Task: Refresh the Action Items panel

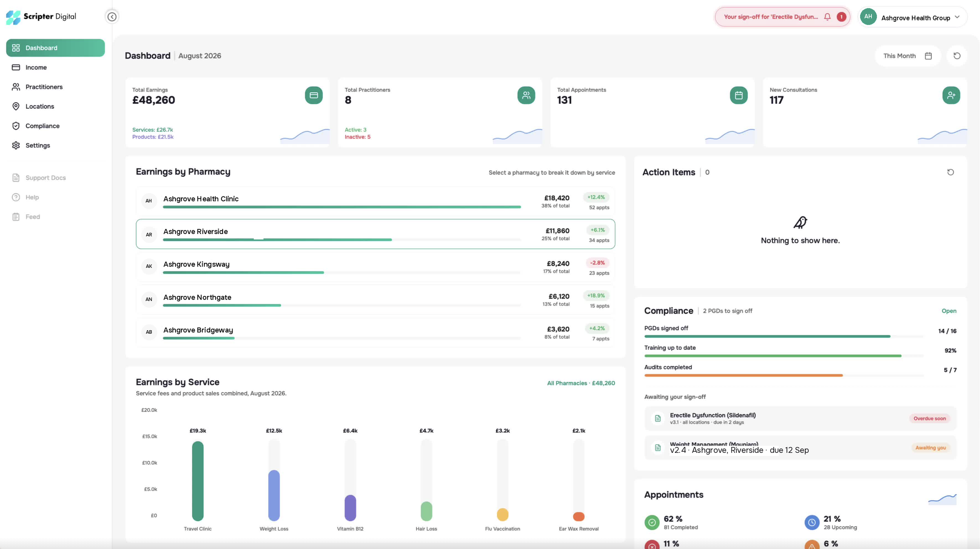Action: click(951, 172)
